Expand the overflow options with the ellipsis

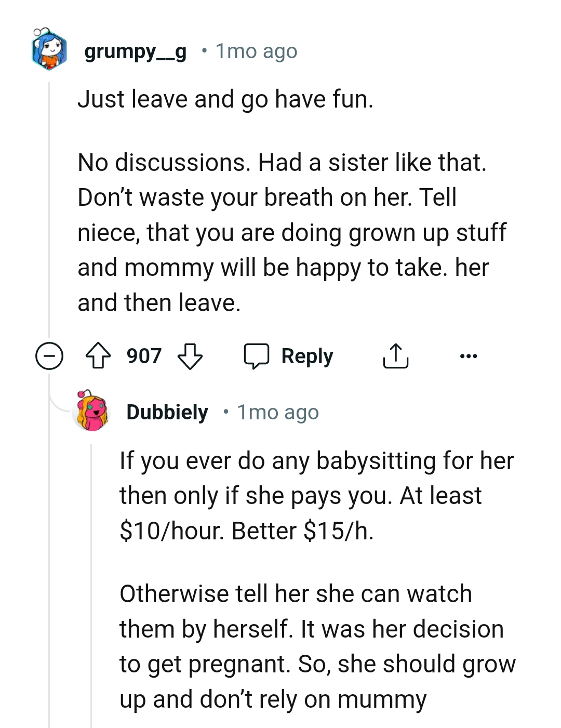(468, 355)
